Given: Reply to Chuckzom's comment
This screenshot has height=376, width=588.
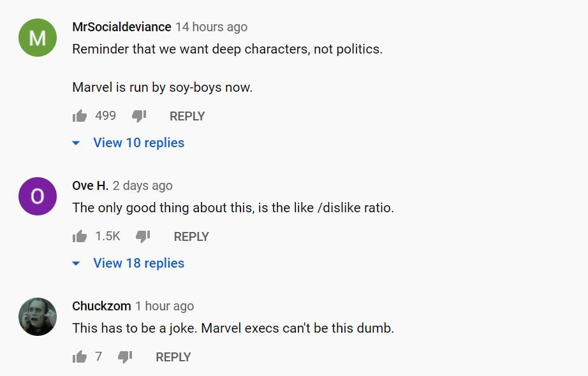Looking at the screenshot, I should tap(173, 357).
